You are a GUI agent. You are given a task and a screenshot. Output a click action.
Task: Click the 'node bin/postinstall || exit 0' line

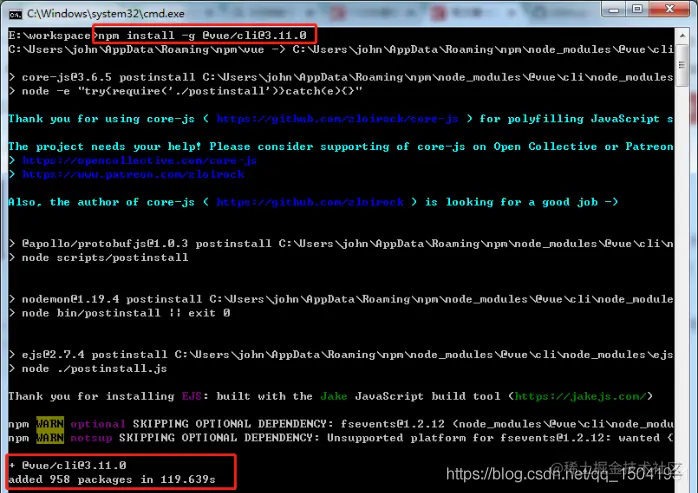pyautogui.click(x=119, y=313)
